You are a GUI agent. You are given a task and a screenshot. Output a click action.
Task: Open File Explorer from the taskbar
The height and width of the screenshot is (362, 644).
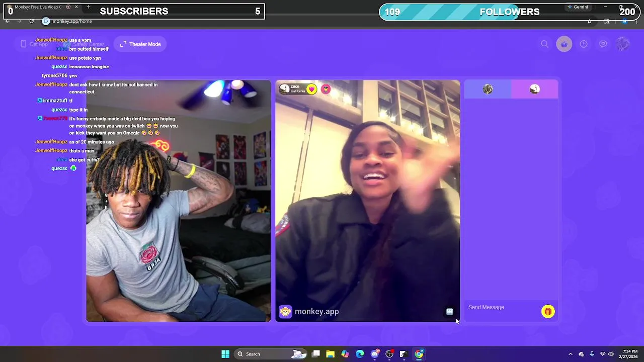tap(330, 354)
